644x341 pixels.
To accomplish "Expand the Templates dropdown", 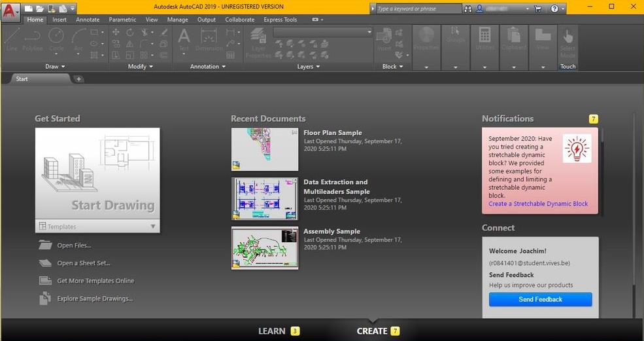I will click(x=153, y=226).
